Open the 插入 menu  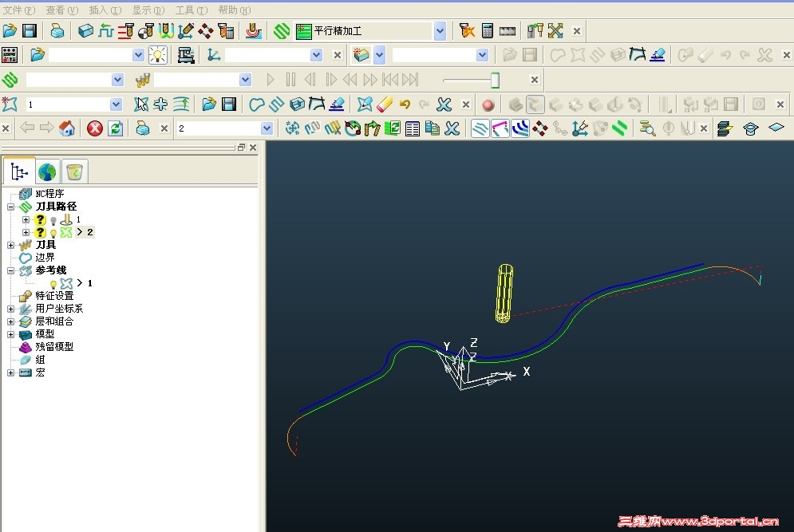pyautogui.click(x=105, y=10)
